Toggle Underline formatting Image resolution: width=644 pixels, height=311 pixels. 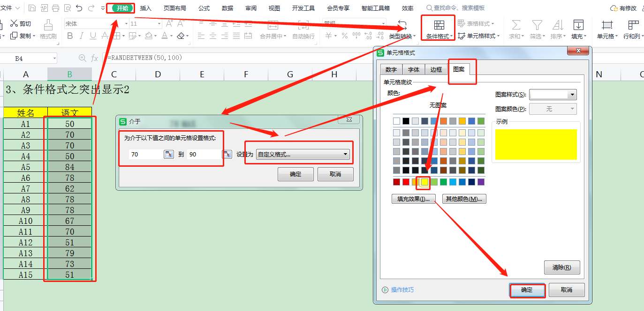tap(92, 36)
